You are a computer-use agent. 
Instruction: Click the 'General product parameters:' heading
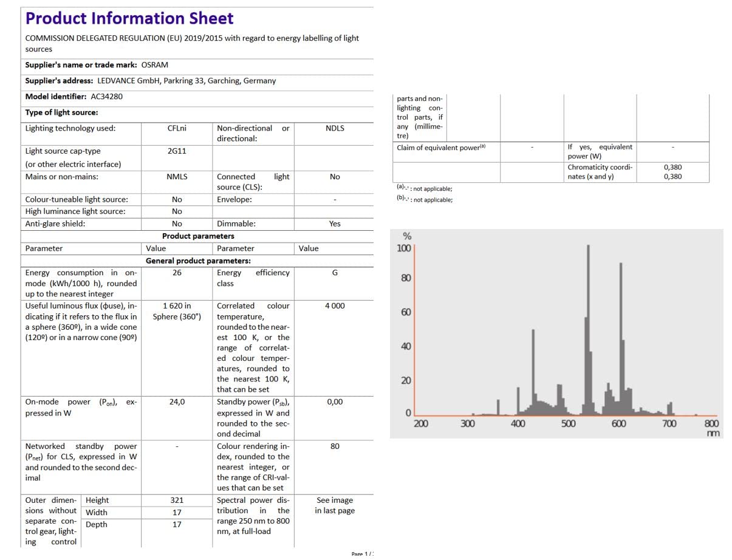[x=198, y=261]
